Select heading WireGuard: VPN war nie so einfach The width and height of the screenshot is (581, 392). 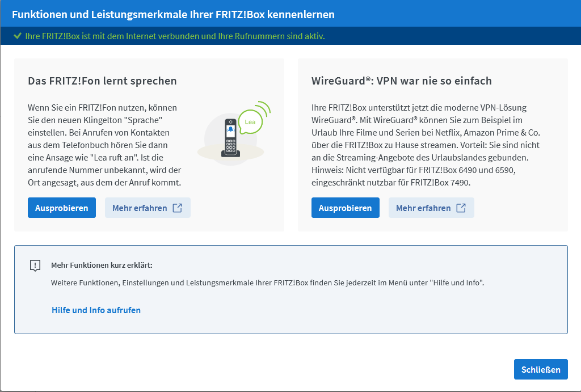point(402,81)
